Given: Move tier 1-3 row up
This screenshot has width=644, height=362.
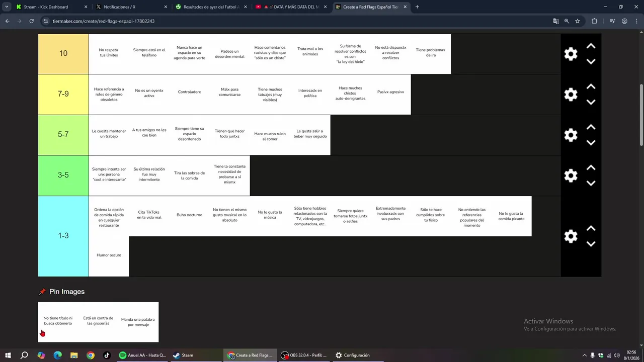Looking at the screenshot, I should coord(591,228).
